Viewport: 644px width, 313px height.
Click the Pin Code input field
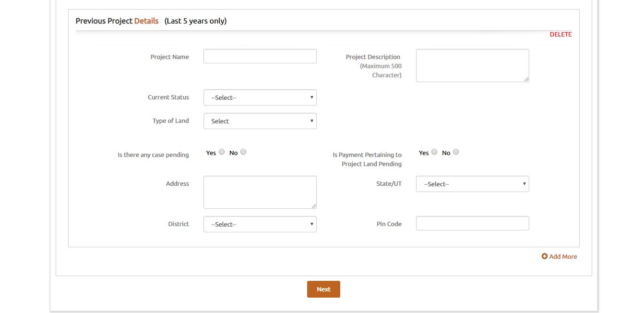click(472, 223)
